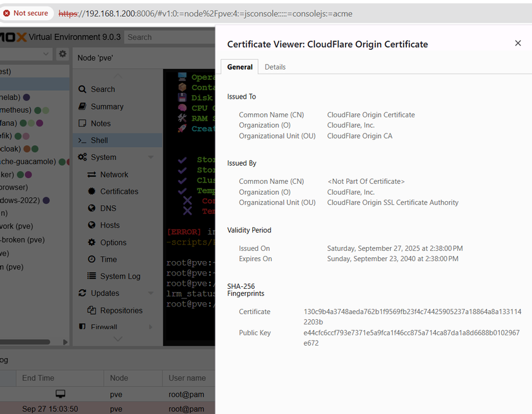Open Repositories under Updates
This screenshot has width=532, height=414.
click(x=121, y=311)
